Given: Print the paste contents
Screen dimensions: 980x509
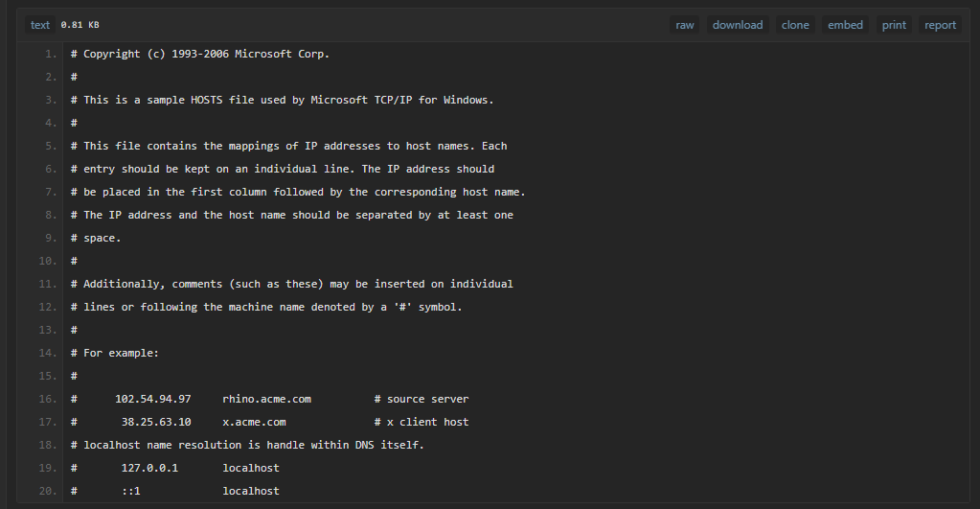Looking at the screenshot, I should coord(894,25).
